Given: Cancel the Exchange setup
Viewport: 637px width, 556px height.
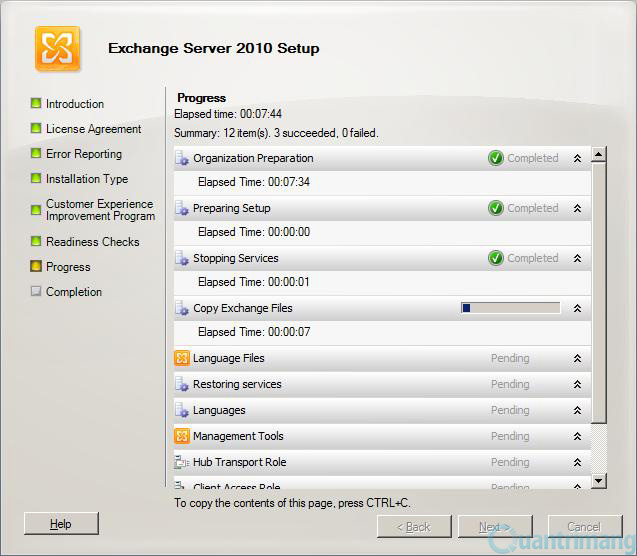Looking at the screenshot, I should coord(585,527).
